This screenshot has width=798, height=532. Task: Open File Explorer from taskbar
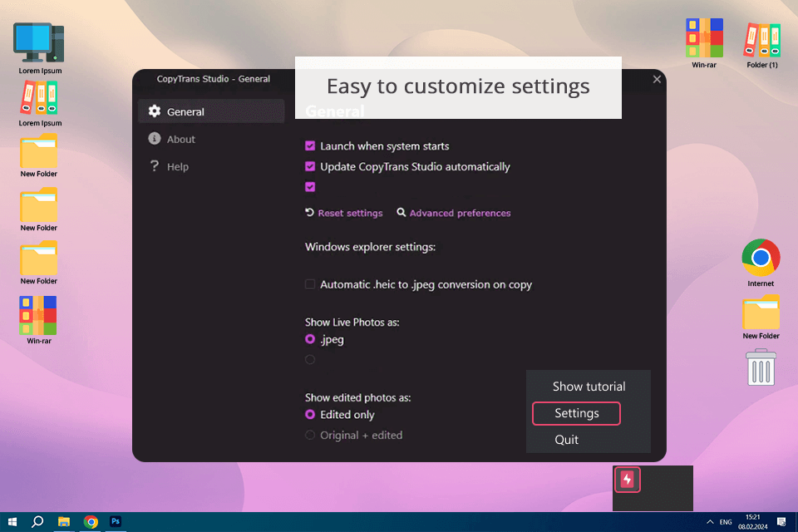(x=64, y=522)
